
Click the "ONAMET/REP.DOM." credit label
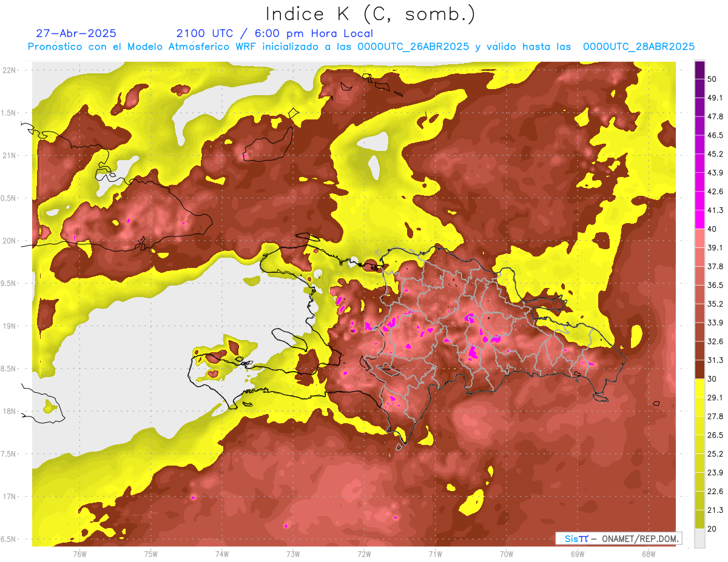pos(639,538)
